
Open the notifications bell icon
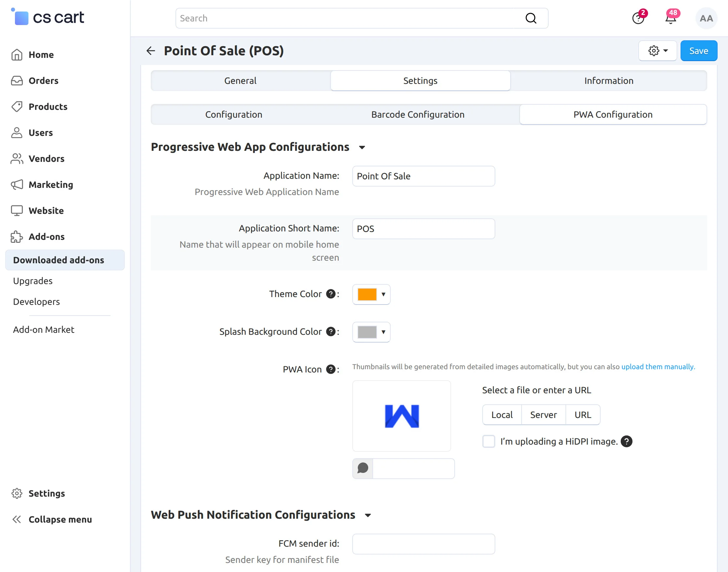pyautogui.click(x=670, y=19)
